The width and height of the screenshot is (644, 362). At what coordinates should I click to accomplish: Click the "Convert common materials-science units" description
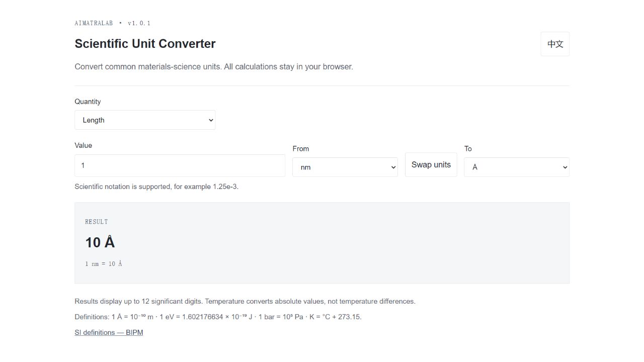click(214, 66)
